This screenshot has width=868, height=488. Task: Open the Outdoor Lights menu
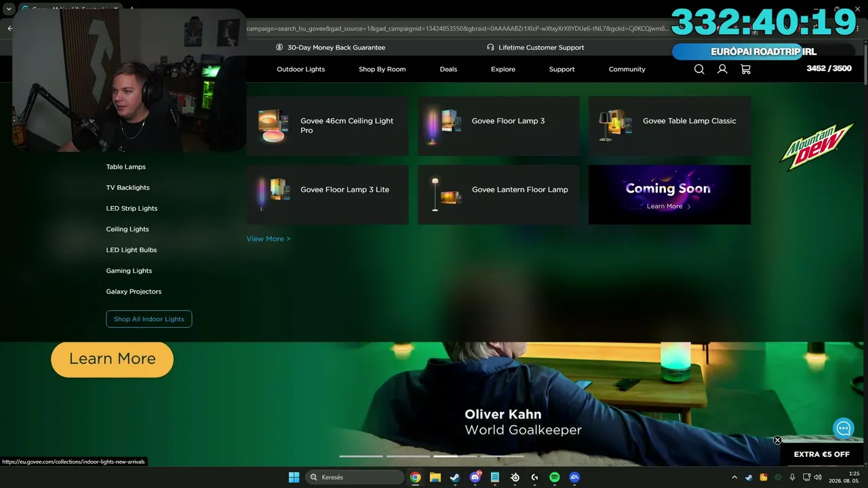tap(300, 69)
